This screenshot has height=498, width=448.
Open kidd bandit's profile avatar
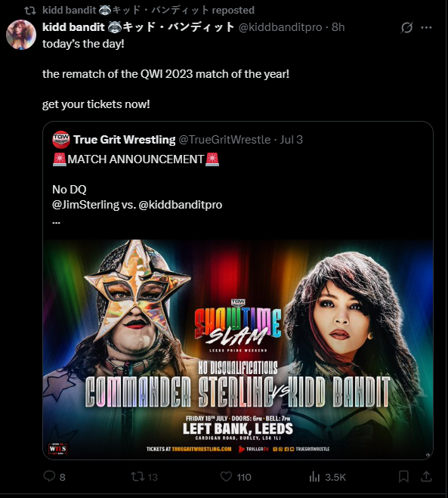(21, 35)
